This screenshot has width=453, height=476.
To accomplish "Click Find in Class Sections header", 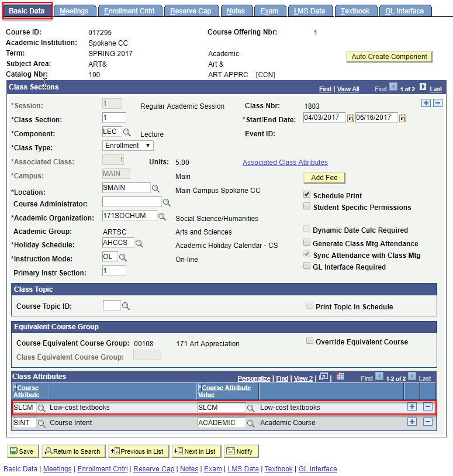I will 325,89.
